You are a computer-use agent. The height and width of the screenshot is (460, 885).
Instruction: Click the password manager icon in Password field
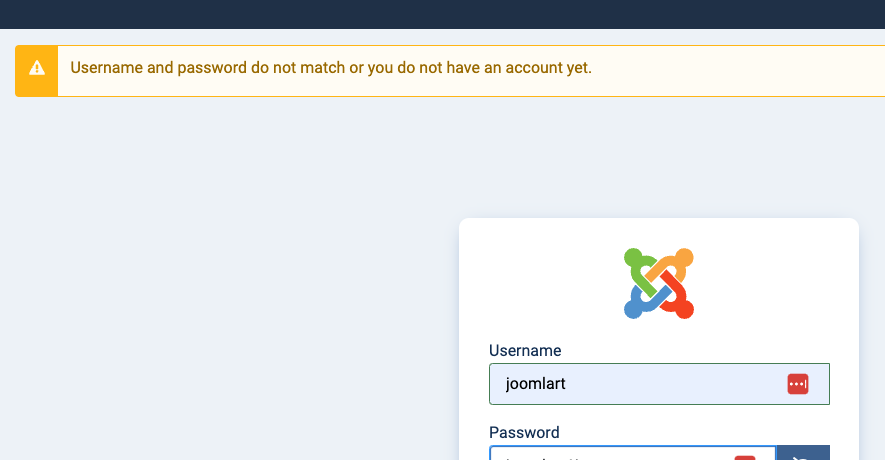click(x=745, y=457)
